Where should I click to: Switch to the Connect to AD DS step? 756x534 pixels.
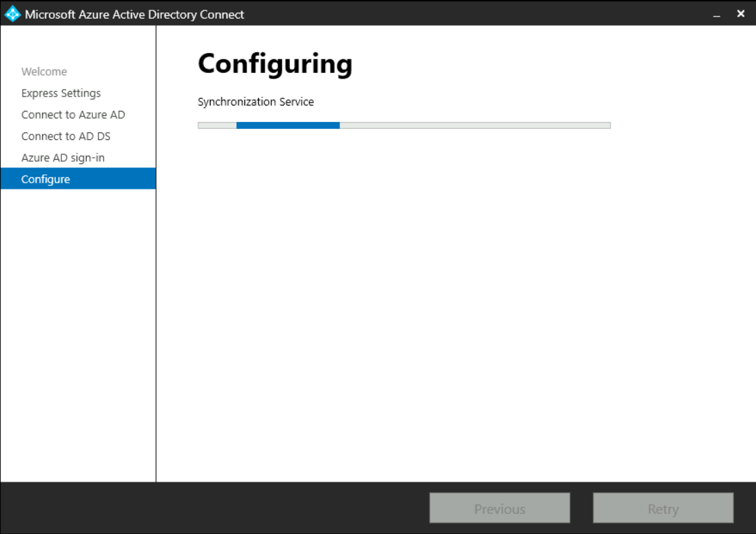65,136
